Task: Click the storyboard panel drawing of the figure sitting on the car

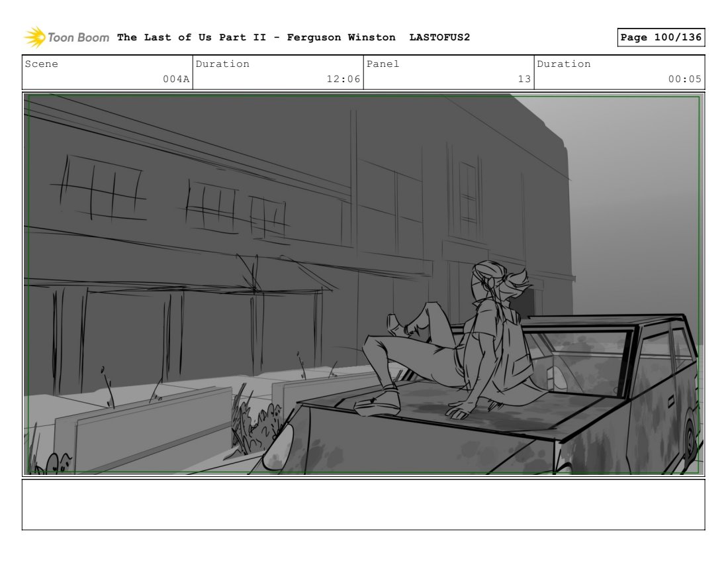Action: click(x=363, y=284)
